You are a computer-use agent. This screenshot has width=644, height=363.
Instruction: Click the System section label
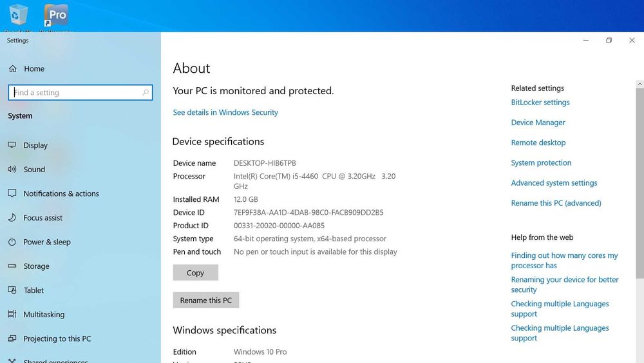point(20,116)
